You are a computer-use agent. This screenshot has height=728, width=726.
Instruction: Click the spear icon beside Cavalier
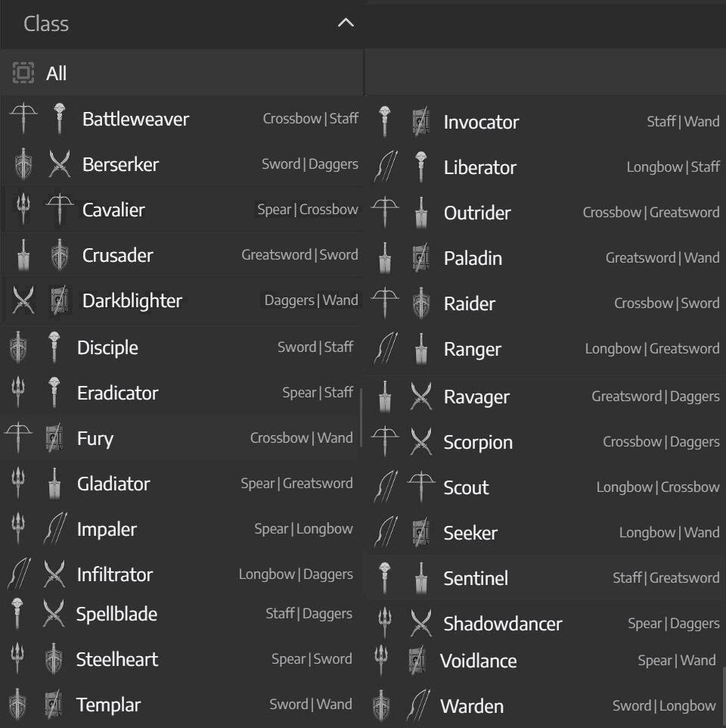tap(23, 209)
